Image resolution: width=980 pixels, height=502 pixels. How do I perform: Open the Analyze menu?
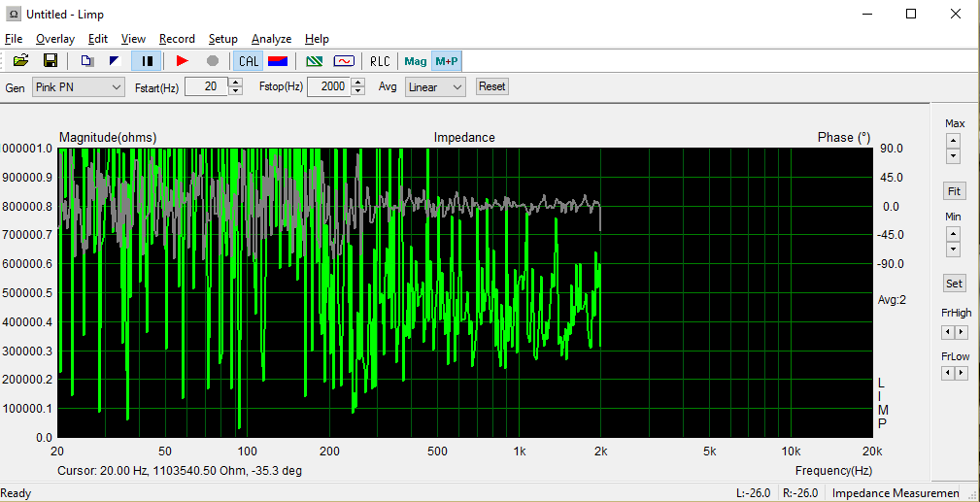coord(271,39)
